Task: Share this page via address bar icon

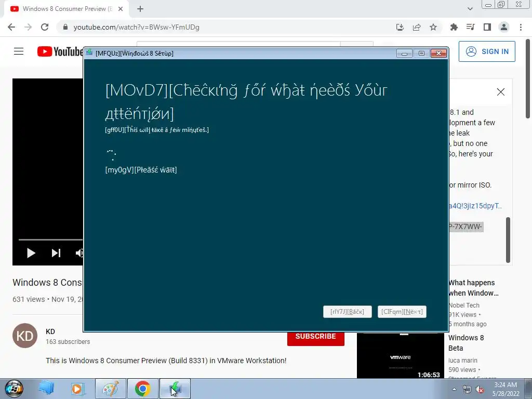Action: click(417, 27)
